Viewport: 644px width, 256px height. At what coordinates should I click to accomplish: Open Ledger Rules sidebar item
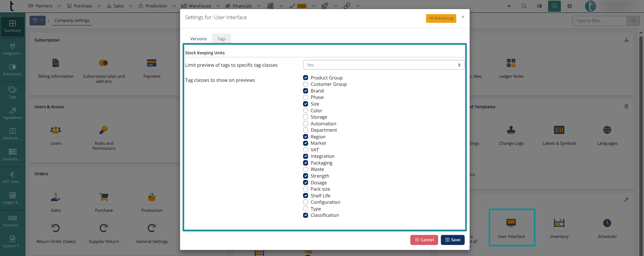click(x=12, y=198)
